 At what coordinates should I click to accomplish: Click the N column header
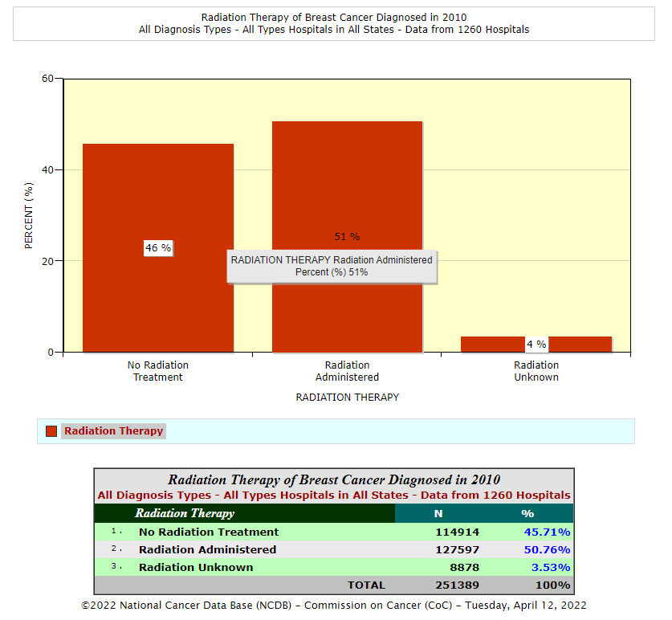click(x=438, y=513)
